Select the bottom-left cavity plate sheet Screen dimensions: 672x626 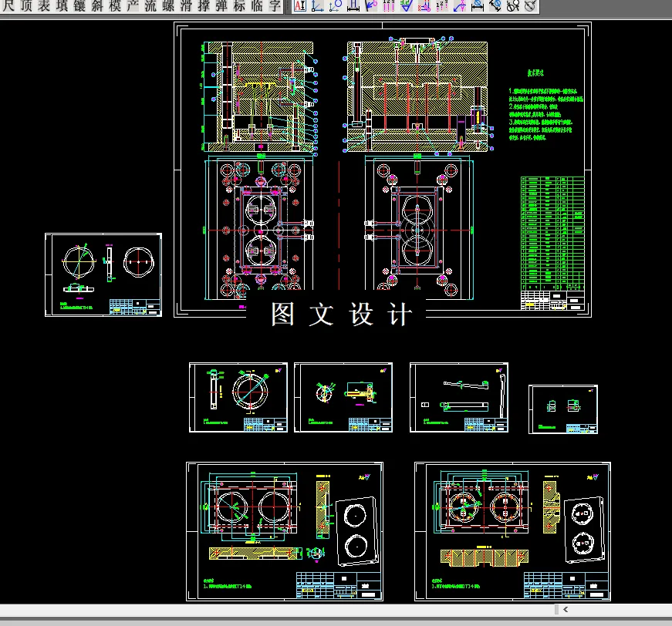[285, 531]
